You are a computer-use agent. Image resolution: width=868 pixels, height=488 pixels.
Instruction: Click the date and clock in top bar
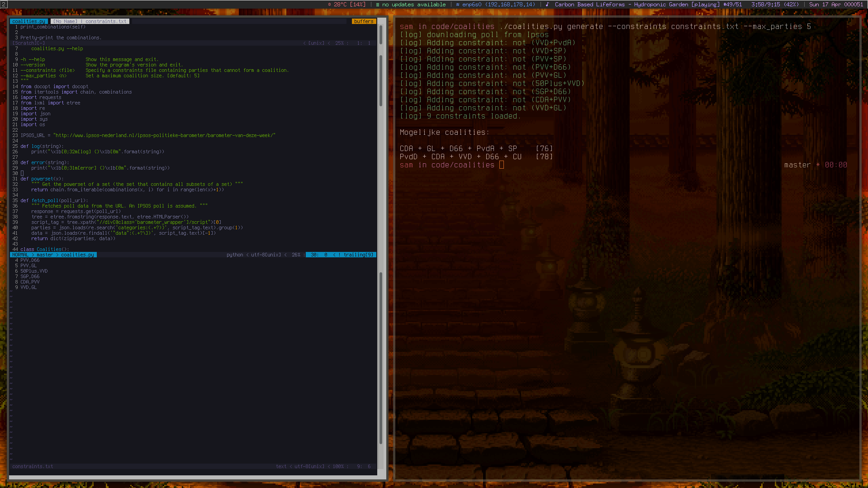point(836,5)
